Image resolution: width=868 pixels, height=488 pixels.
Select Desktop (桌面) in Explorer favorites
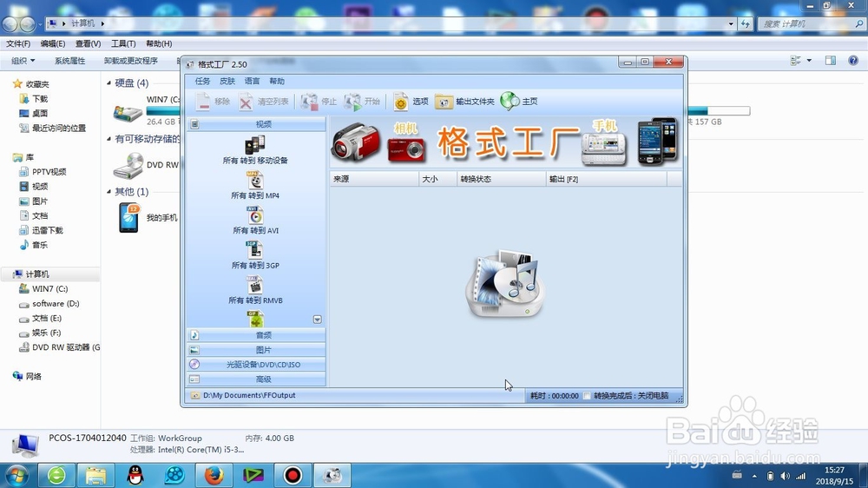[40, 113]
